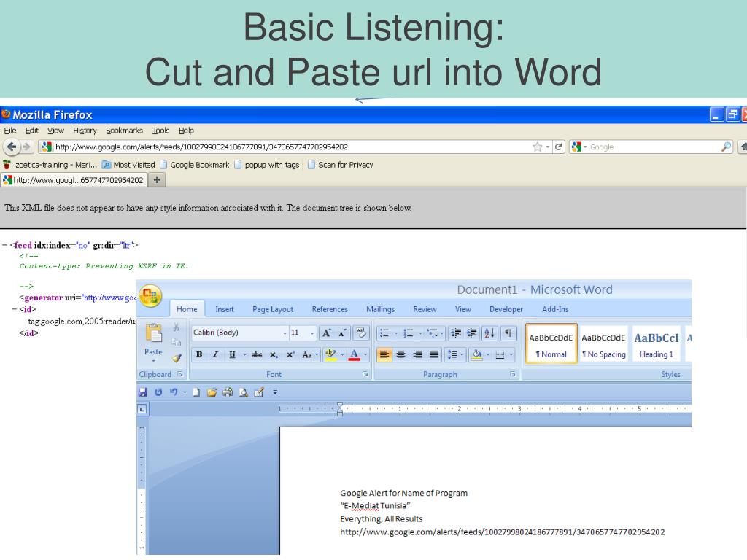Apply the No Spacing style

[603, 344]
